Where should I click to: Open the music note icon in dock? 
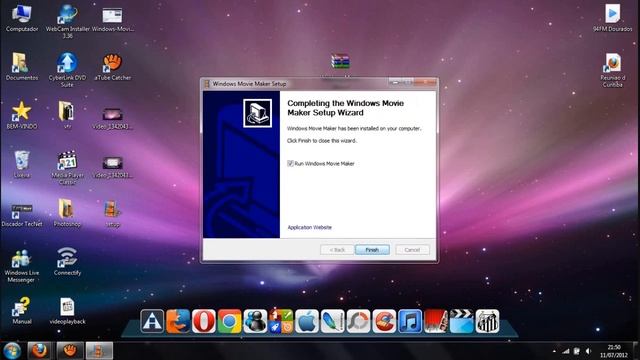[410, 321]
